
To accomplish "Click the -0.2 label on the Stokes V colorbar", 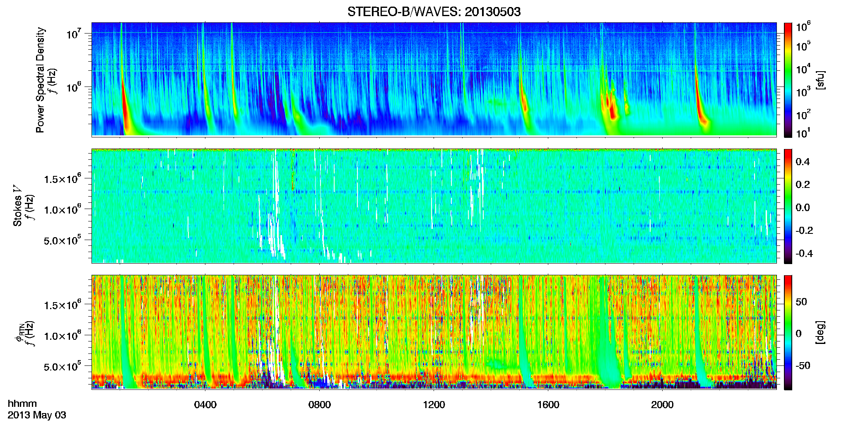I will (x=804, y=230).
